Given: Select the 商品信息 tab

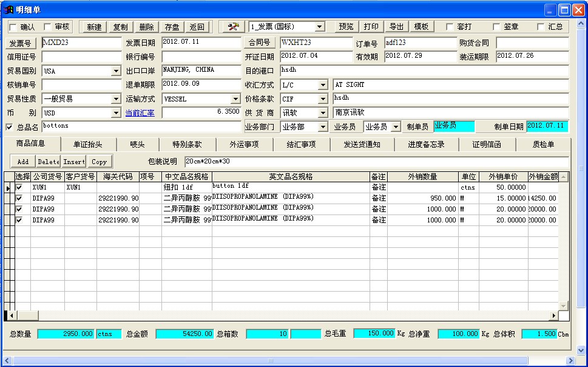Looking at the screenshot, I should [x=31, y=143].
